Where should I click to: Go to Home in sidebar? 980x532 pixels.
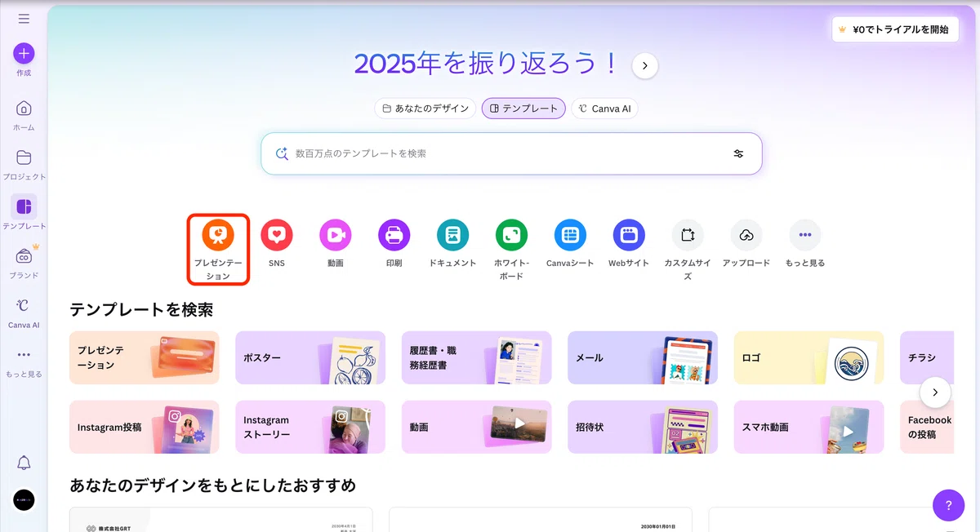(24, 109)
